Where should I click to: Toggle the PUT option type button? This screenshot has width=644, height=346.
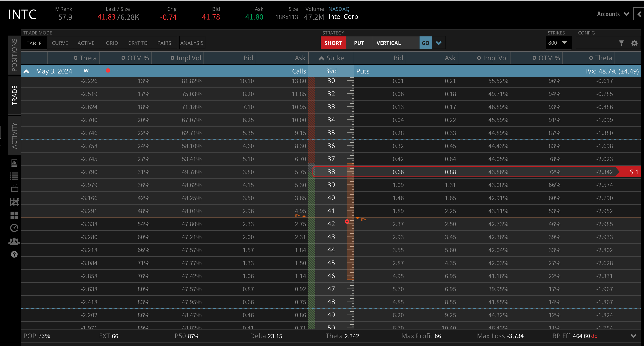click(359, 43)
